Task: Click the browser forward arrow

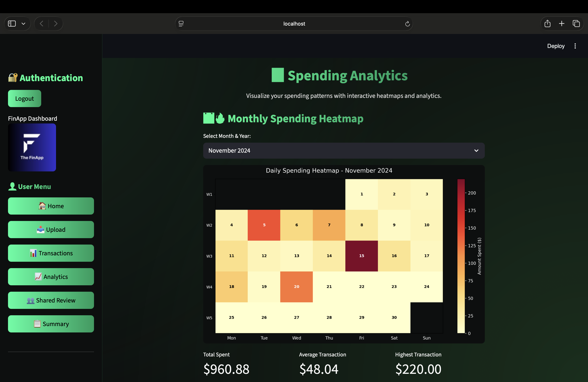Action: [56, 24]
